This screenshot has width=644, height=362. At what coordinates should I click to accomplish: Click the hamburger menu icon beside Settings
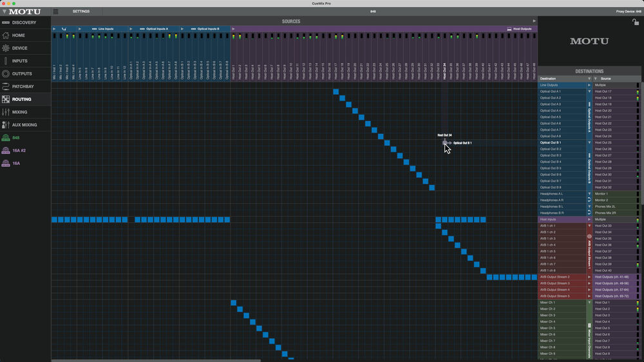pyautogui.click(x=56, y=12)
